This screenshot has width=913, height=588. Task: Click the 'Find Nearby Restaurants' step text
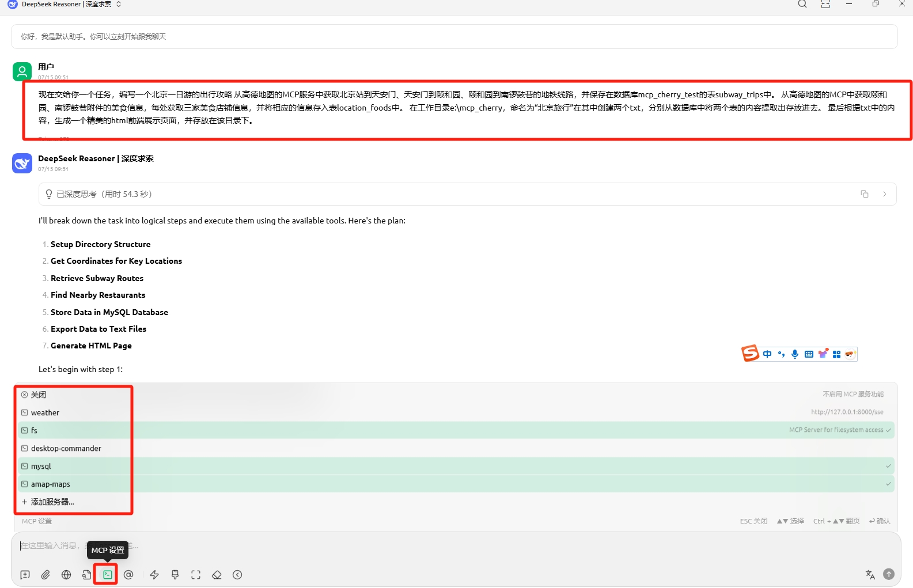tap(98, 295)
